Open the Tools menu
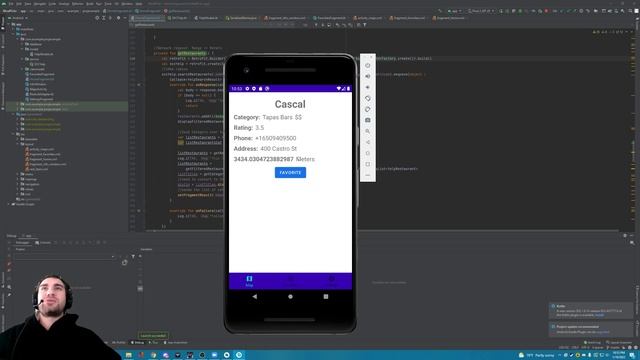The width and height of the screenshot is (640, 360). (x=108, y=4)
